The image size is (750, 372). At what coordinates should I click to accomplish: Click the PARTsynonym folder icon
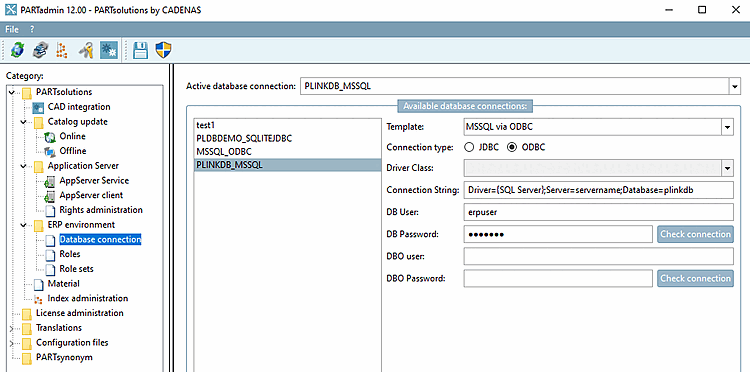27,358
